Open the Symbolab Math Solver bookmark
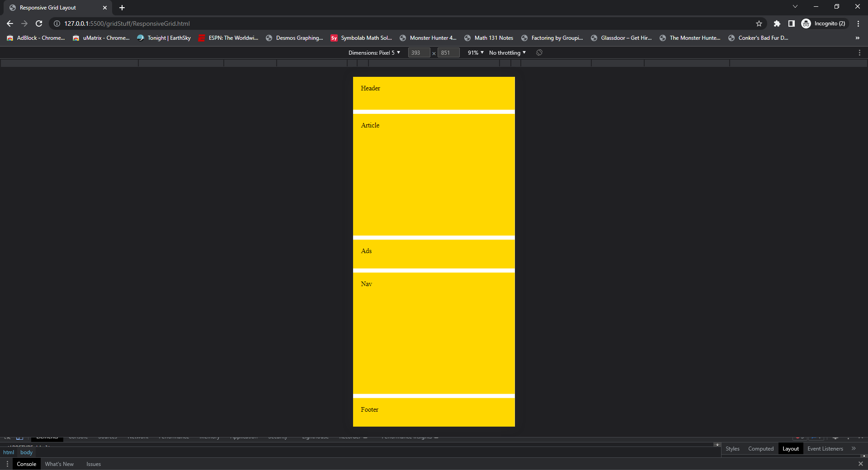The image size is (868, 470). [361, 38]
